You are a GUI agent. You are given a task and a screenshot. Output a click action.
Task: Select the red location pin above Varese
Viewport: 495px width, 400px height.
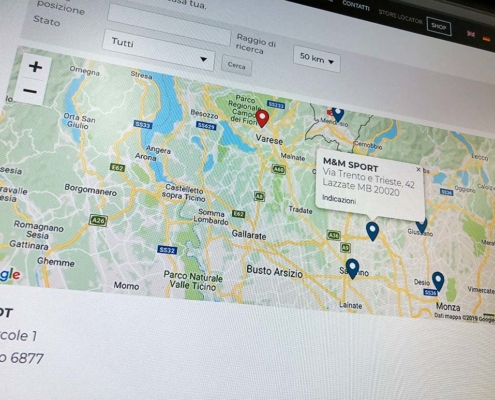coord(262,119)
